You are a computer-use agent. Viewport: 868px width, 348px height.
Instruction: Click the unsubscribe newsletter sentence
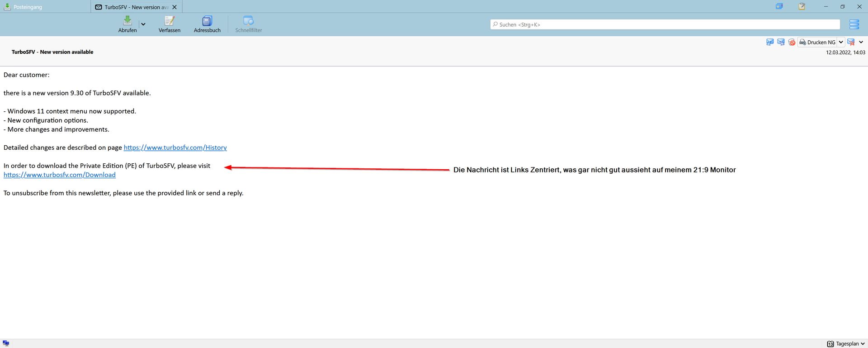[123, 193]
